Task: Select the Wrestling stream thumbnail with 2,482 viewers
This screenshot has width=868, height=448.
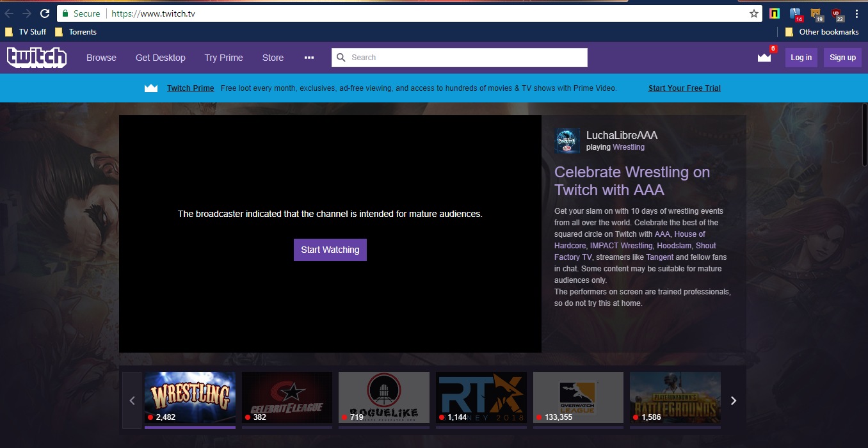Action: (x=190, y=398)
